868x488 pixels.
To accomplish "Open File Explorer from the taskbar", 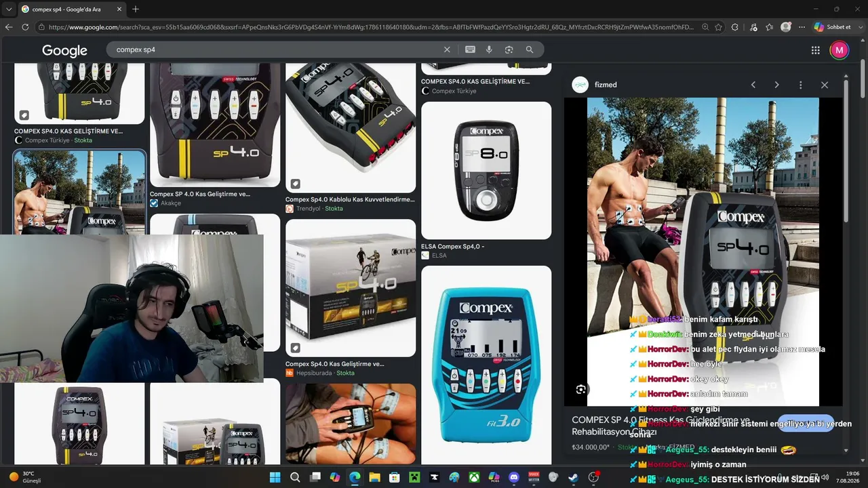I will (x=374, y=477).
